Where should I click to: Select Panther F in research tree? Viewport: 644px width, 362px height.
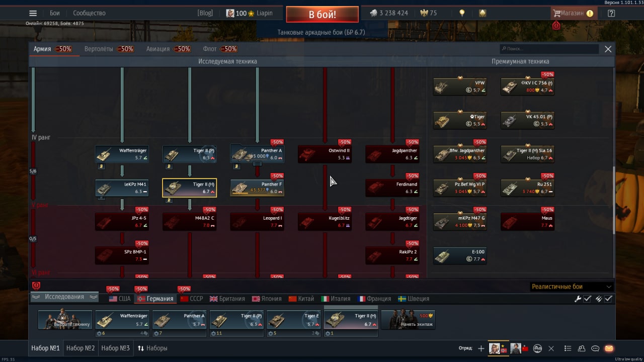click(x=257, y=188)
